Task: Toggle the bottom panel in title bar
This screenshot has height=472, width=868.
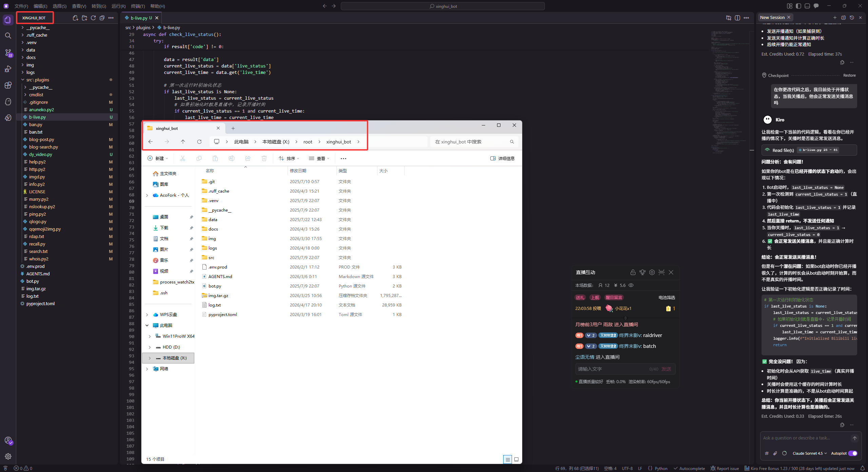Action: click(x=807, y=6)
